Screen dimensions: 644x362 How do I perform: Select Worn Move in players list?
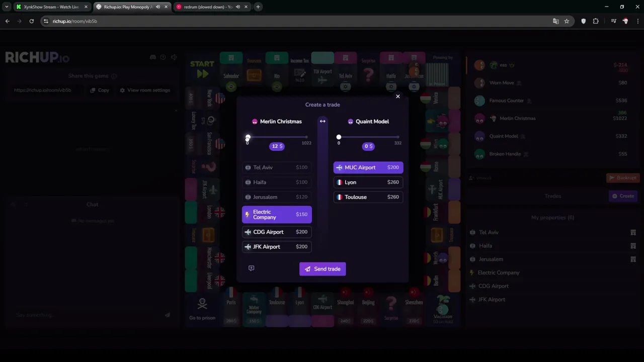tap(551, 82)
